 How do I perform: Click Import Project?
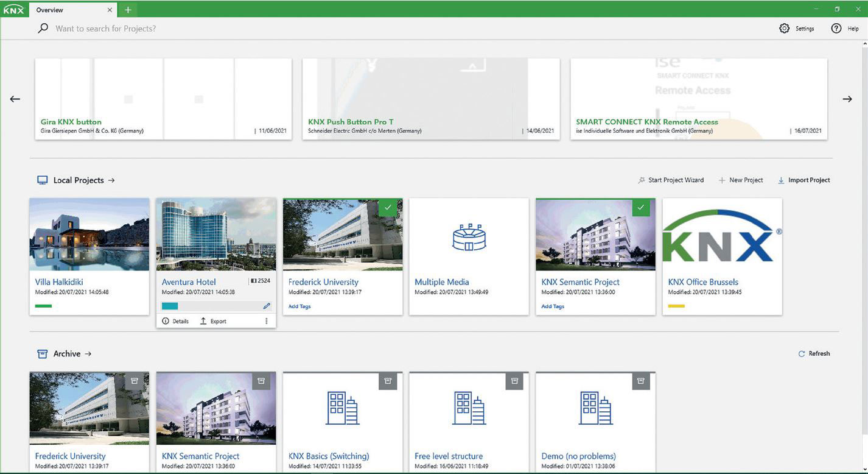click(803, 180)
